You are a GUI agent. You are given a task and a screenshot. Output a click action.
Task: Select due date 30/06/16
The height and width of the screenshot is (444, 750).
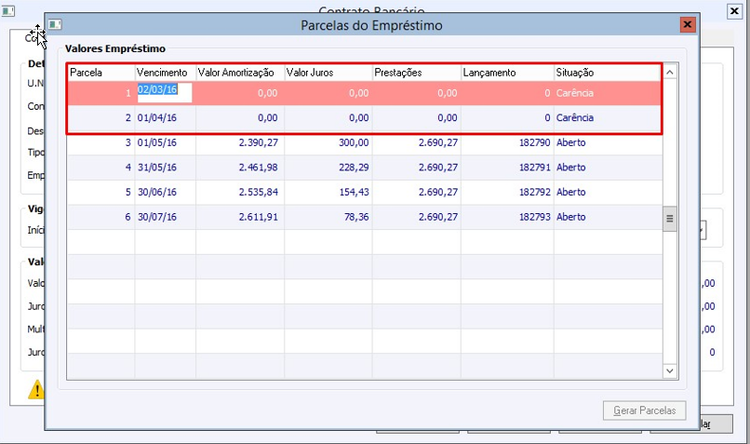[157, 192]
